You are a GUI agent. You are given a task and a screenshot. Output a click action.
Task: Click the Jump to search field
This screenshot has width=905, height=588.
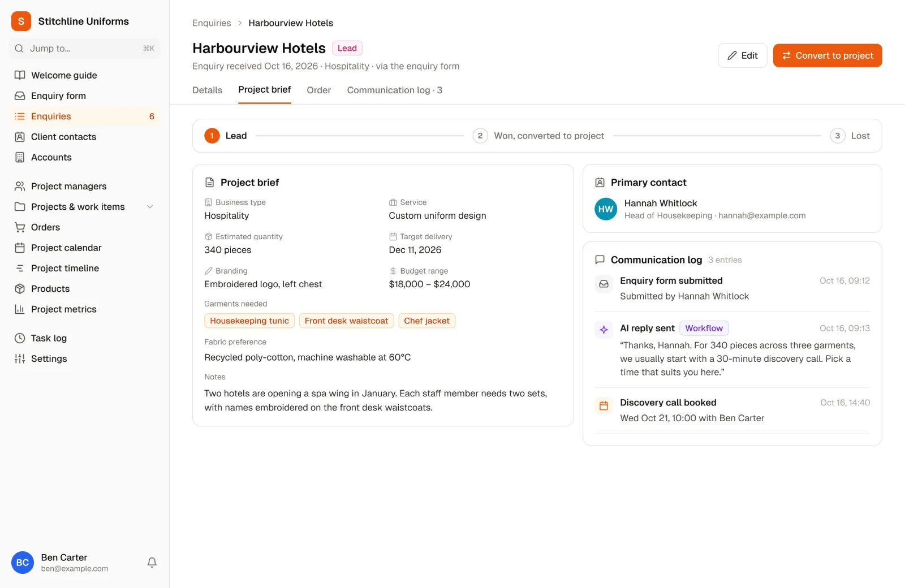click(x=85, y=49)
